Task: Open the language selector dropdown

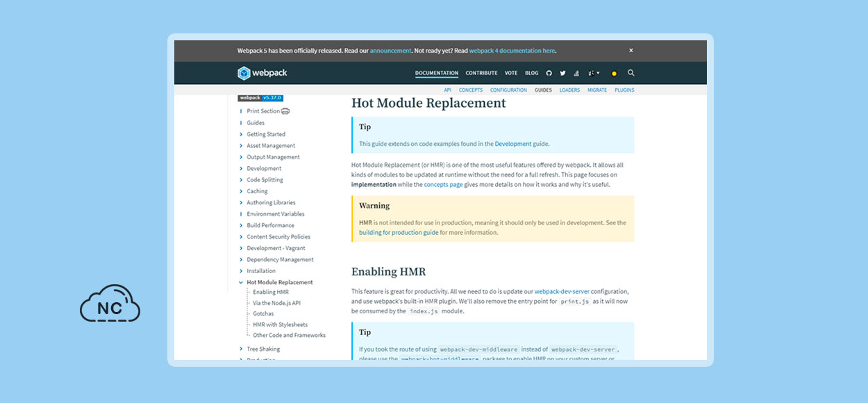Action: [594, 73]
